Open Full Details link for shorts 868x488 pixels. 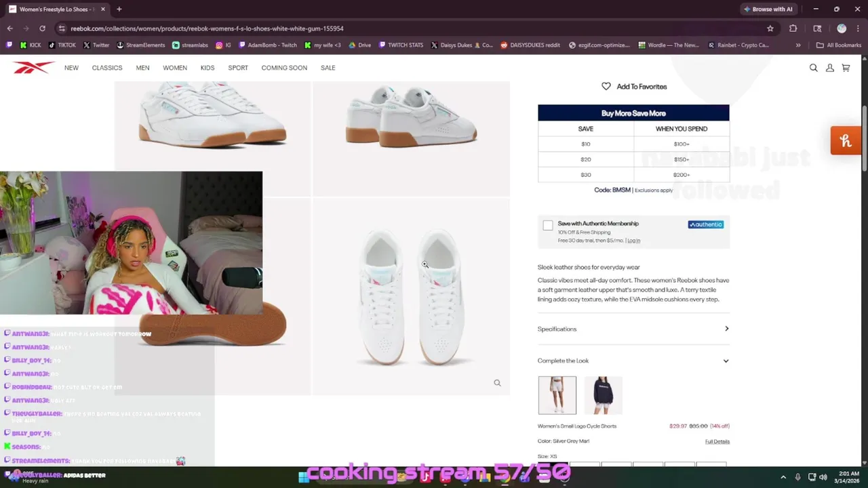[717, 441]
